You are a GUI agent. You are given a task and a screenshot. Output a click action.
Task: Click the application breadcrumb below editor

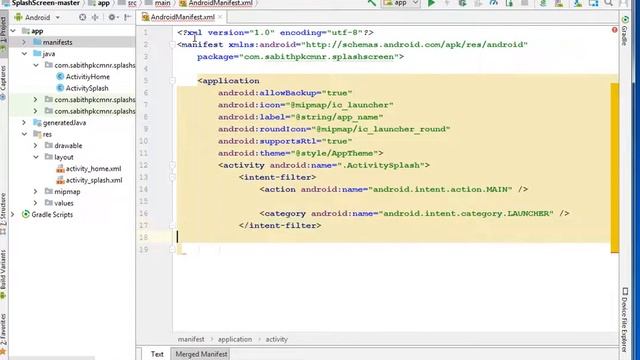pyautogui.click(x=235, y=339)
